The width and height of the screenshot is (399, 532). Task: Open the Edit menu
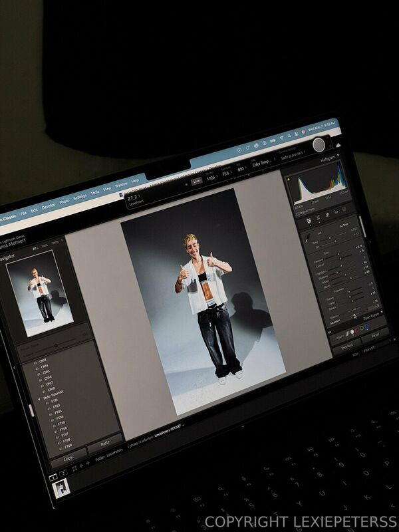tap(35, 210)
